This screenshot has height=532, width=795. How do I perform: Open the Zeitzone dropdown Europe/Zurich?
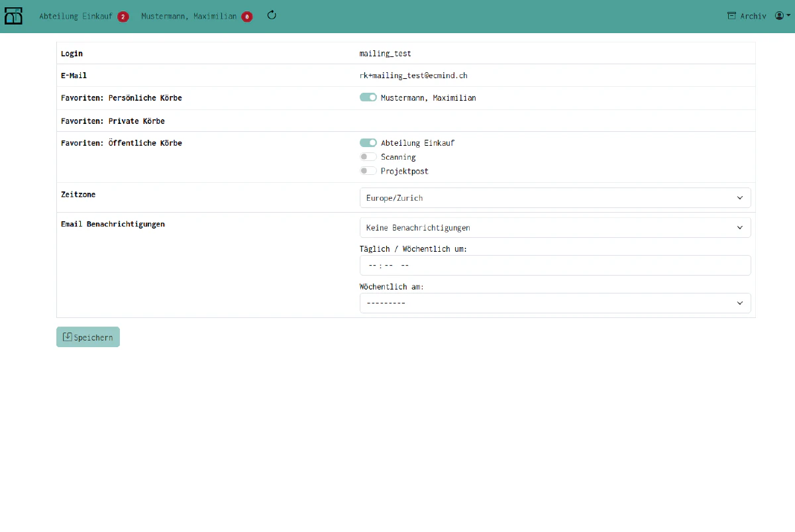pos(555,197)
